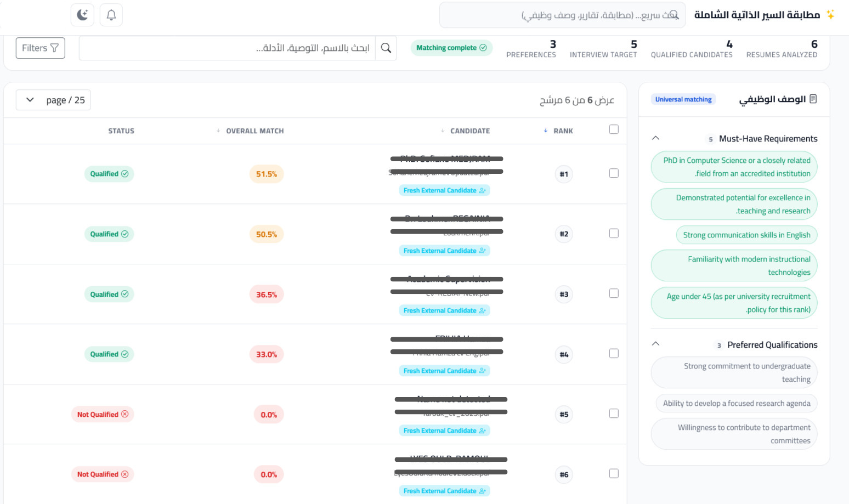
Task: Focus the quick search field at top
Action: [x=563, y=15]
